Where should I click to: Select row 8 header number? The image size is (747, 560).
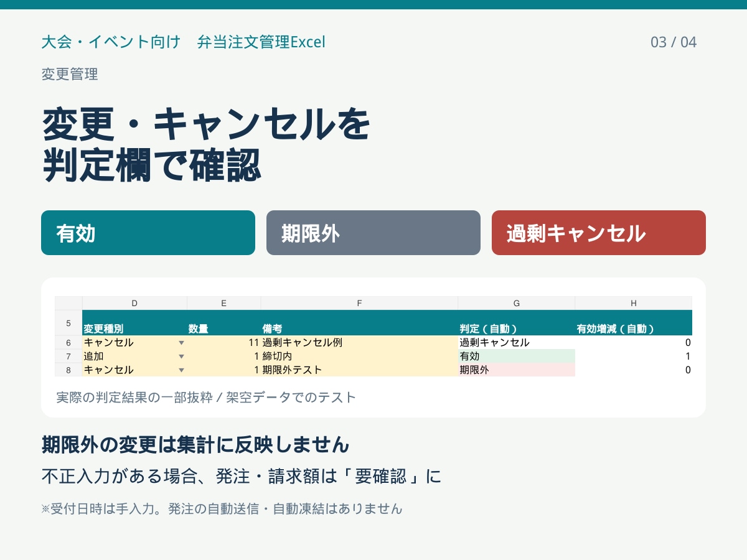(x=68, y=370)
